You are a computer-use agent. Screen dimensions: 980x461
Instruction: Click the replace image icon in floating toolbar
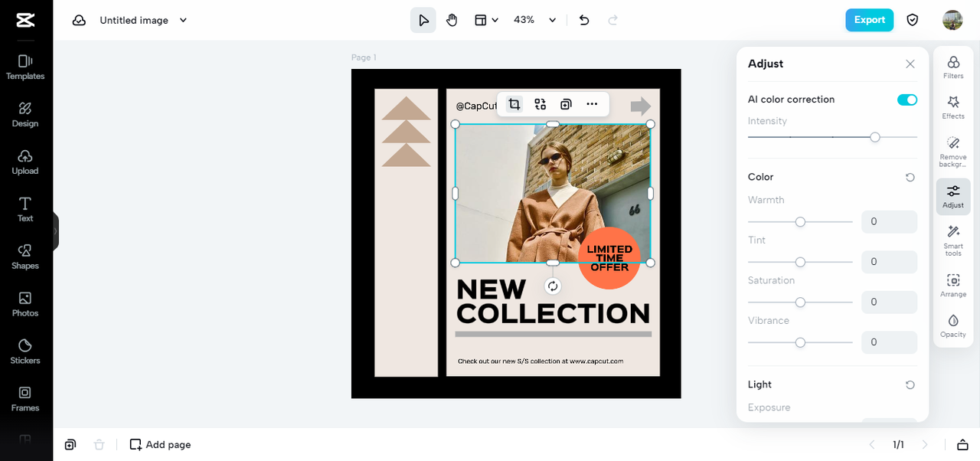click(541, 104)
